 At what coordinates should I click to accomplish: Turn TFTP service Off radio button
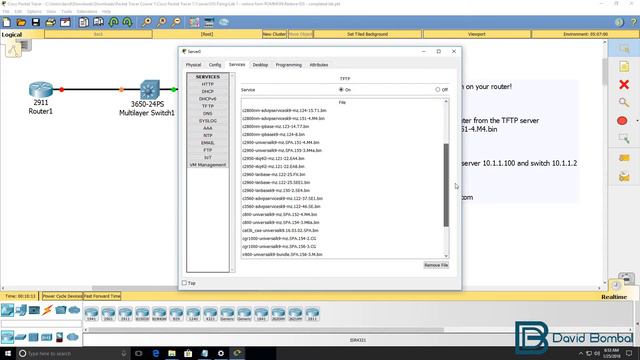click(438, 89)
